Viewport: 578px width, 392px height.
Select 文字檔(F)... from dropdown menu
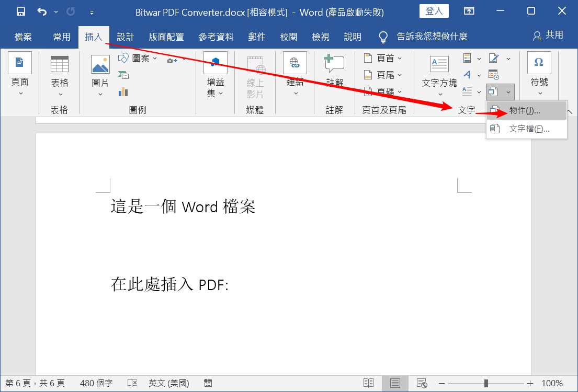[x=526, y=129]
